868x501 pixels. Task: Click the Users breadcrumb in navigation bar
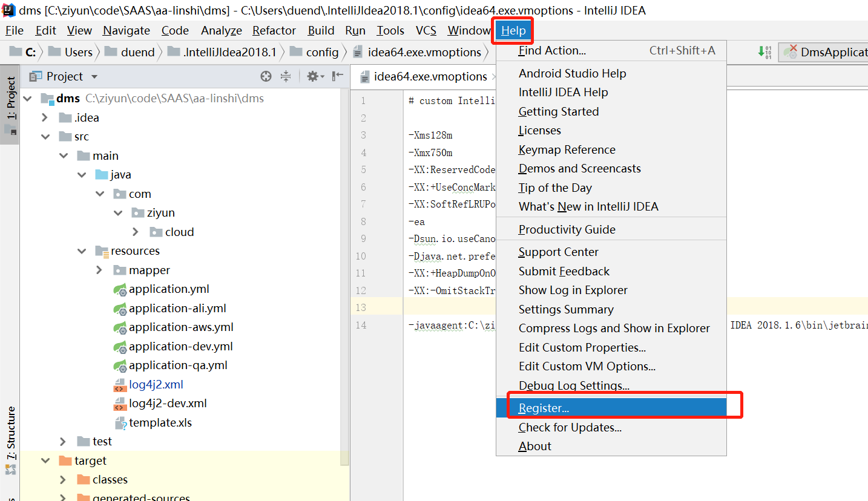pos(71,52)
